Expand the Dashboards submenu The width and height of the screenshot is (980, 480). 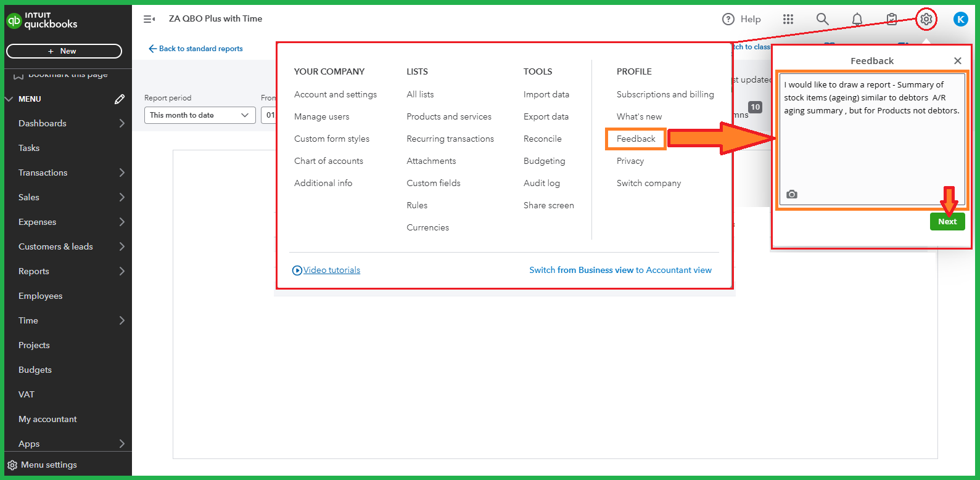click(121, 123)
